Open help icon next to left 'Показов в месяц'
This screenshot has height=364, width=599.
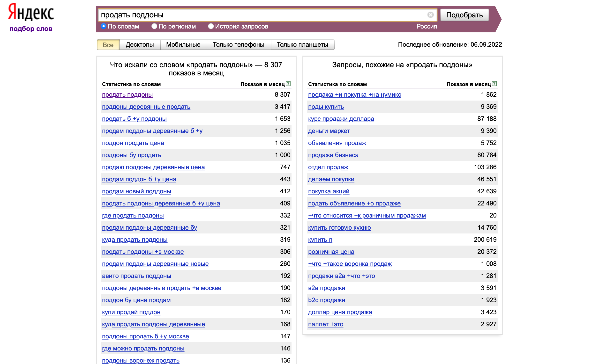[288, 84]
